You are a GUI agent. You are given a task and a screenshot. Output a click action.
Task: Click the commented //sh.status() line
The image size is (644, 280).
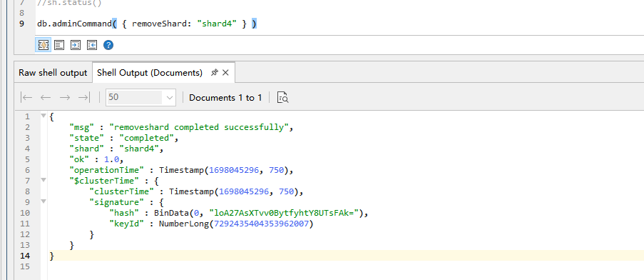tap(69, 3)
